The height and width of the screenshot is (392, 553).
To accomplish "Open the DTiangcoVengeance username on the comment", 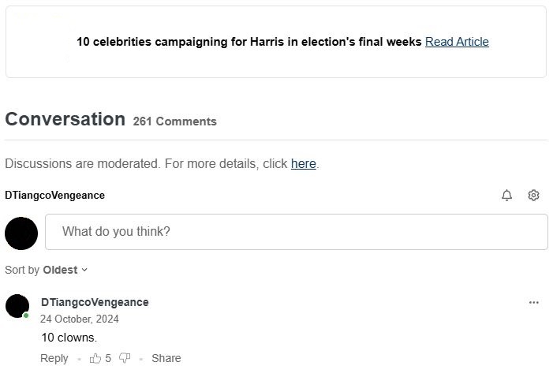I will coord(95,302).
